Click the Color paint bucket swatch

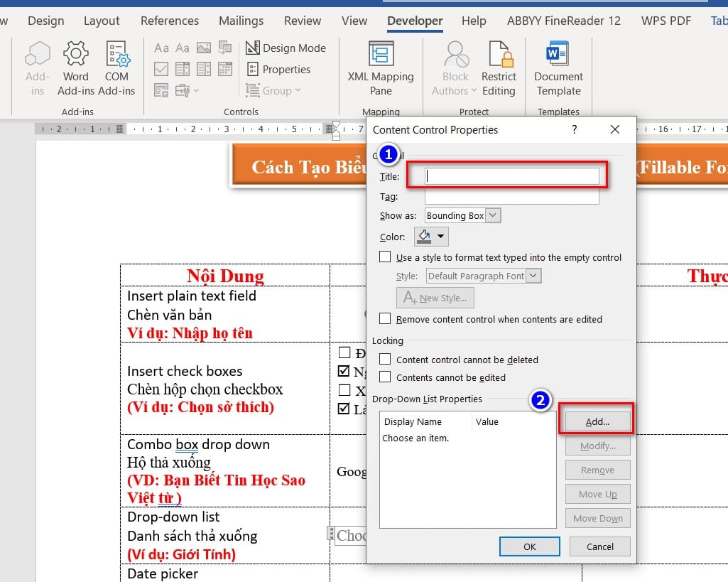[x=424, y=237]
